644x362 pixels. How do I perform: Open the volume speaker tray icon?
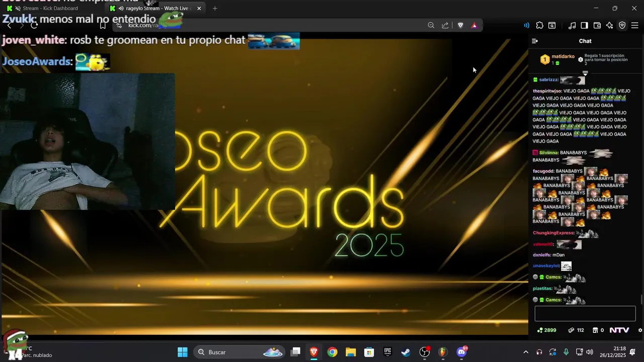[590, 352]
